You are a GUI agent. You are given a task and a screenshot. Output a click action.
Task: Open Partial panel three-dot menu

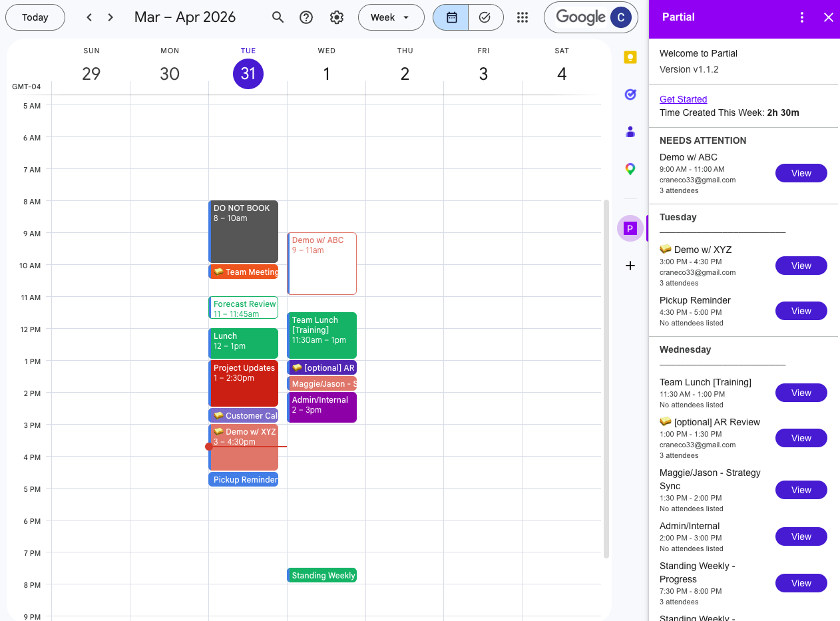point(802,17)
